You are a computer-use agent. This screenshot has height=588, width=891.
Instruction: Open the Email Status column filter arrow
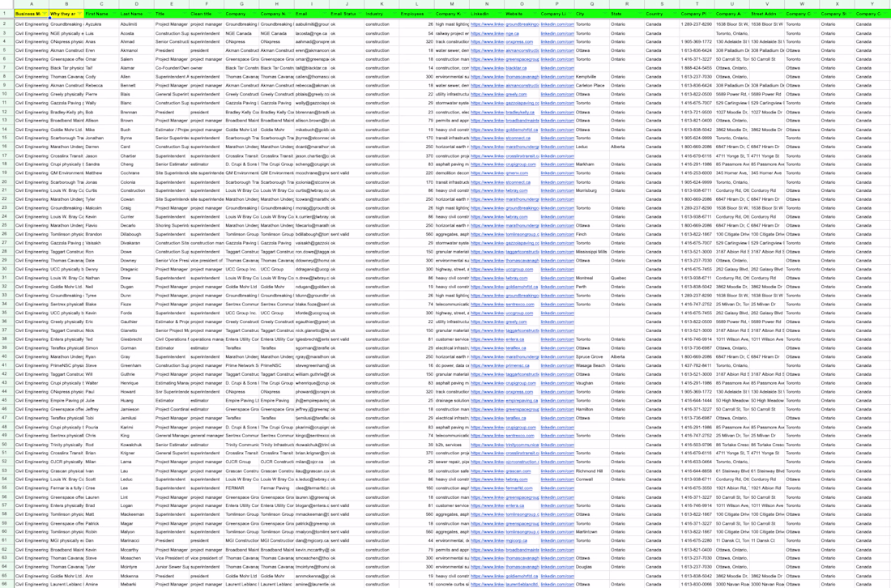360,14
